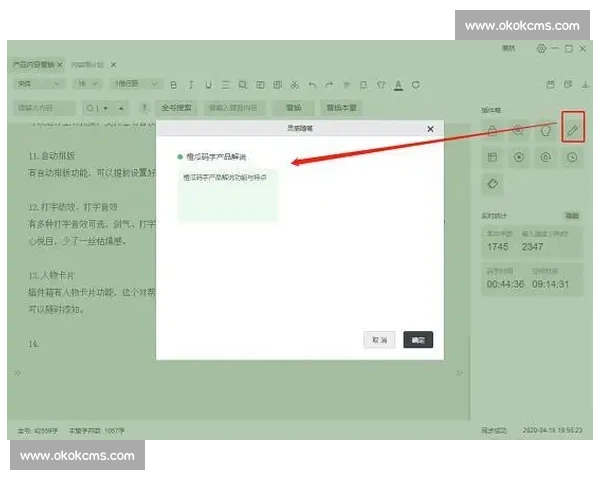
Task: Confirm the dialog with the dark 确定 button
Action: (418, 340)
